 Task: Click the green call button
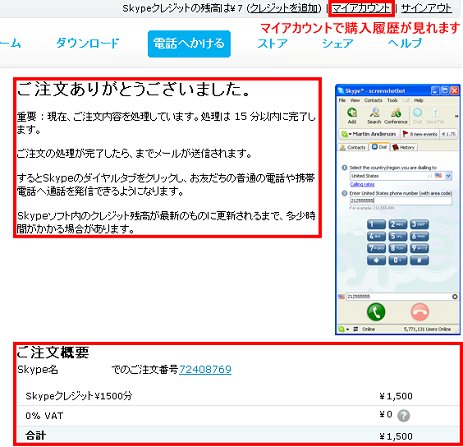[376, 312]
